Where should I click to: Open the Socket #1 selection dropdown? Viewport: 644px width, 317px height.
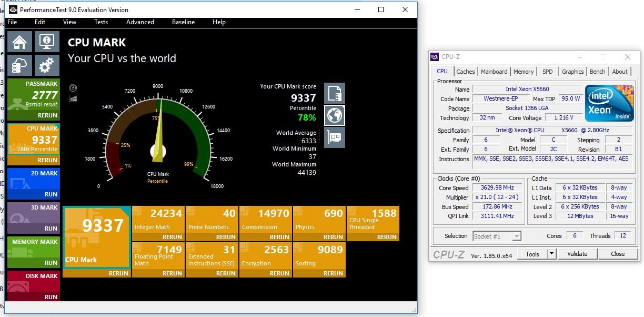pyautogui.click(x=497, y=236)
